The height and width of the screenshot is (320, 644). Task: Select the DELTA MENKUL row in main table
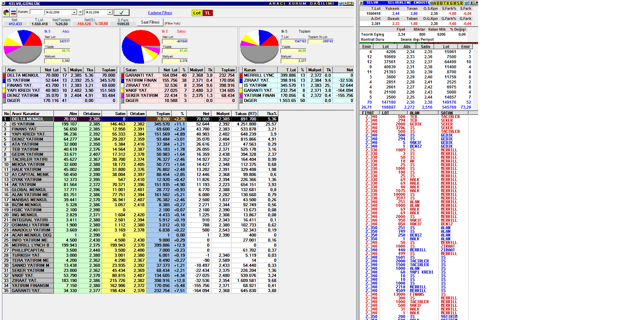[140, 119]
